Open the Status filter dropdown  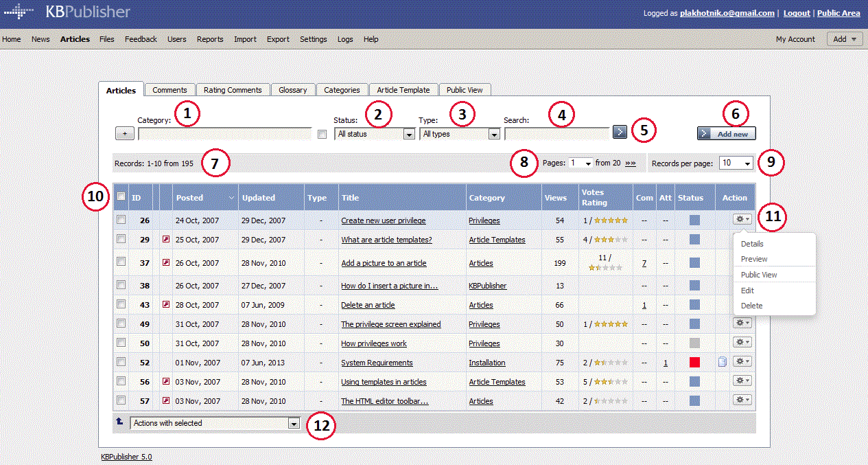[x=375, y=135]
